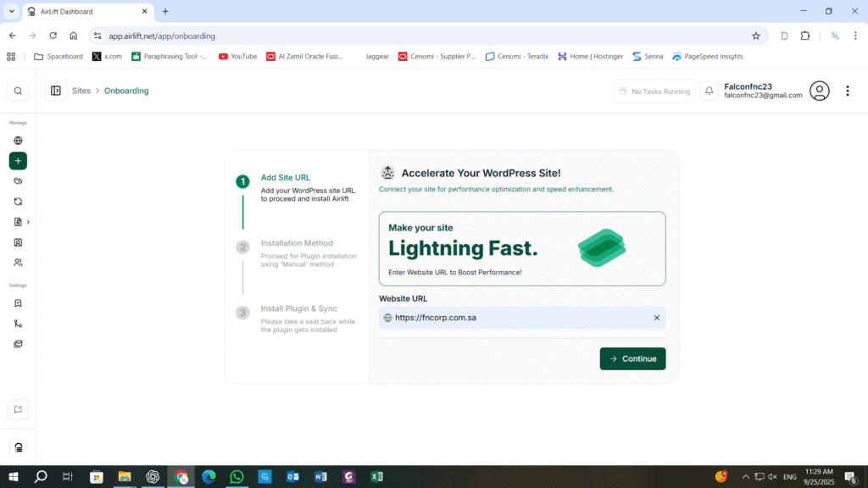Screen dimensions: 868x488
Task: Open the globe Sites icon in sidebar
Action: (18, 141)
